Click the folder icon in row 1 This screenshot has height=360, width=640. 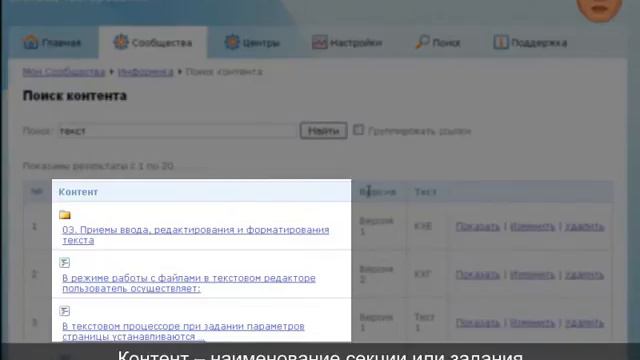pyautogui.click(x=64, y=215)
